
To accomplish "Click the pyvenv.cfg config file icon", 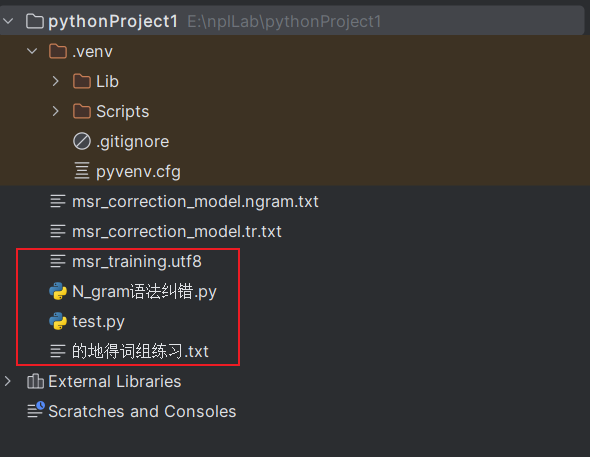I will click(82, 171).
